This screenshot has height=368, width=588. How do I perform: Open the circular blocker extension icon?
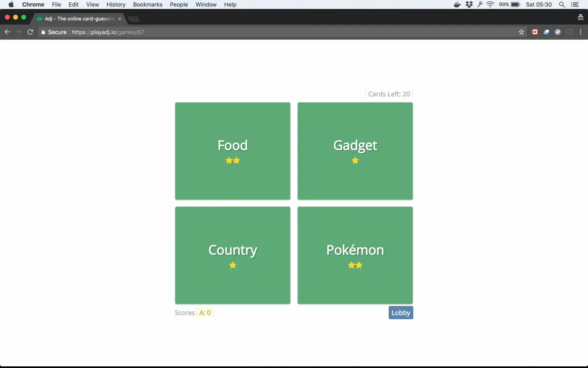click(x=558, y=32)
